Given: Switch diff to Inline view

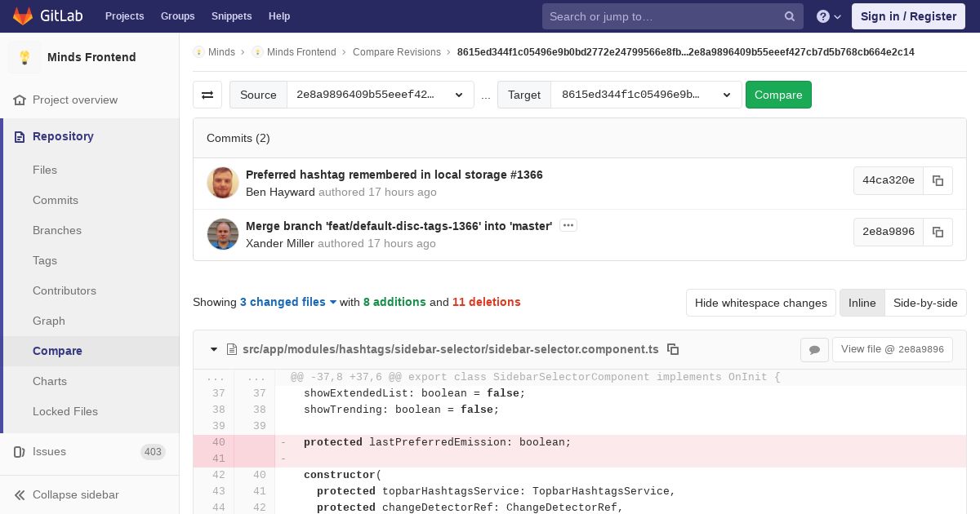Looking at the screenshot, I should (862, 303).
